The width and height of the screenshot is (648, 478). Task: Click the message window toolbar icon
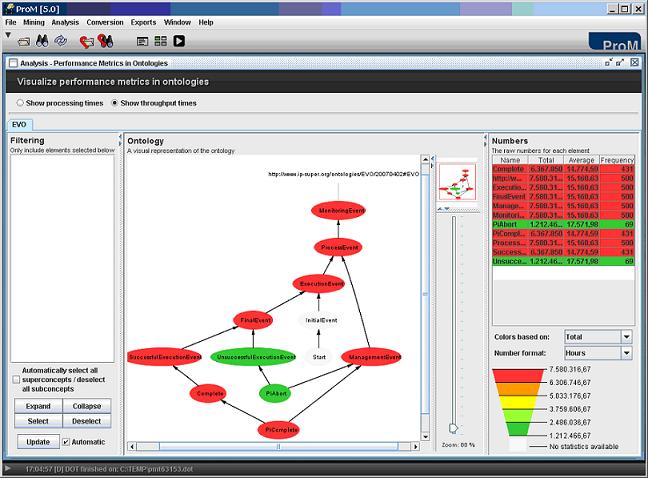143,41
